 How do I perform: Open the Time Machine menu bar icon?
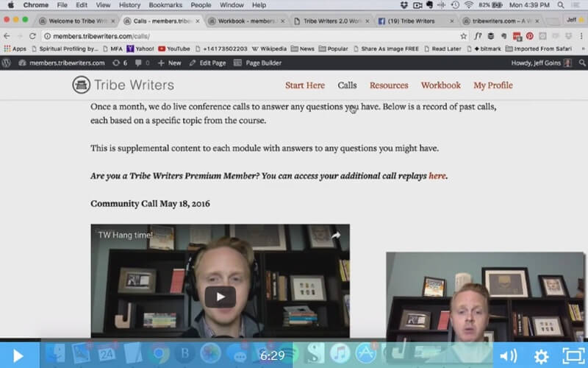tap(455, 5)
